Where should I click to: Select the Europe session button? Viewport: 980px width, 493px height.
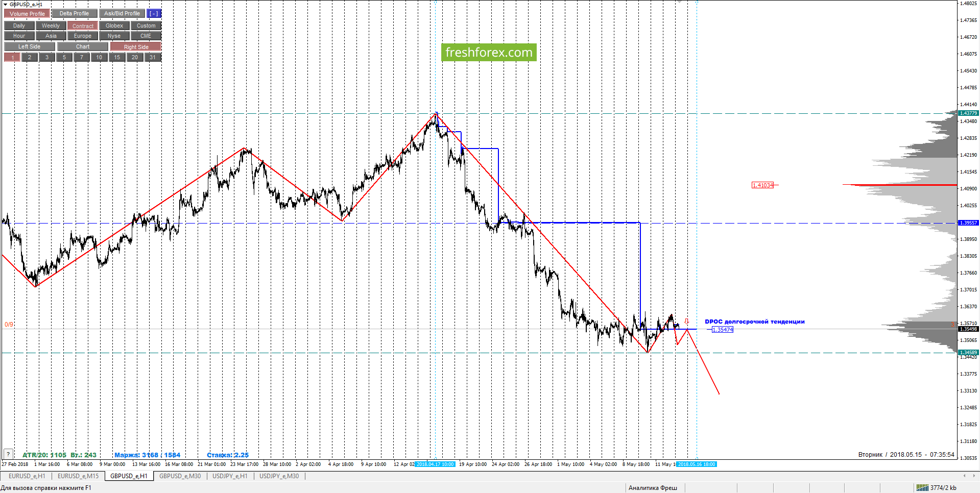pos(83,36)
